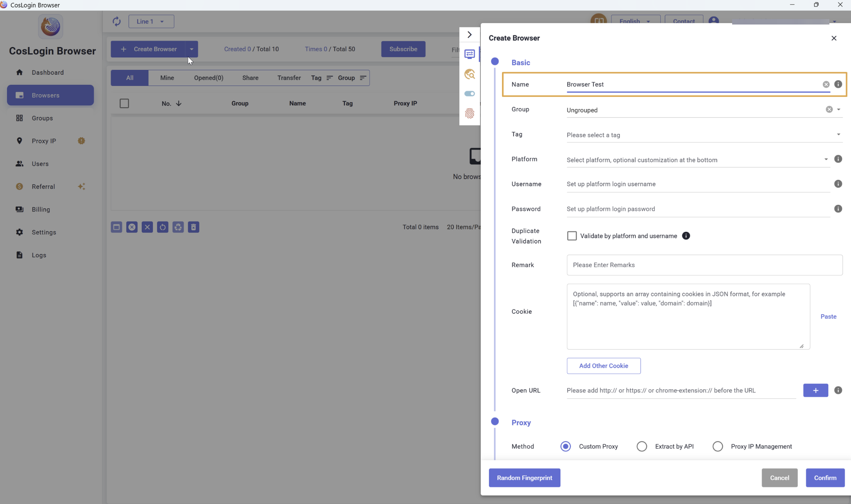The height and width of the screenshot is (504, 851).
Task: Open the Group filter icon
Action: coord(363,78)
